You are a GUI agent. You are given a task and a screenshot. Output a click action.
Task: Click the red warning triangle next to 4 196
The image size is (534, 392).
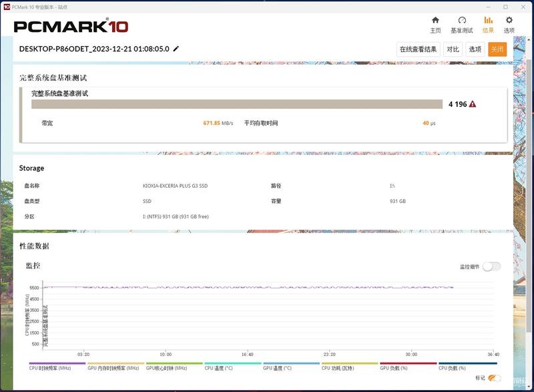473,104
